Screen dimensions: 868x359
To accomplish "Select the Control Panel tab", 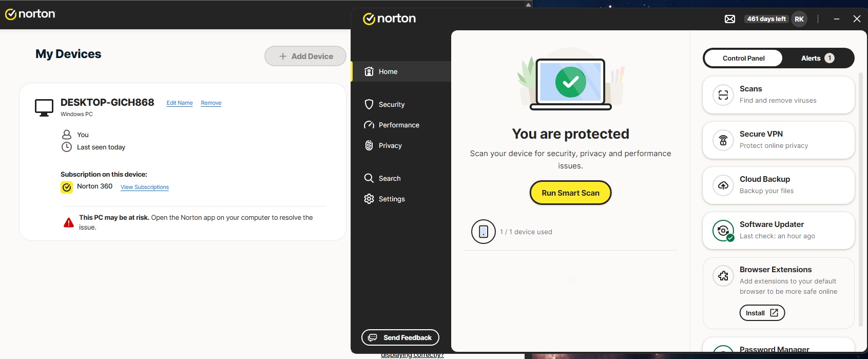I will click(743, 58).
